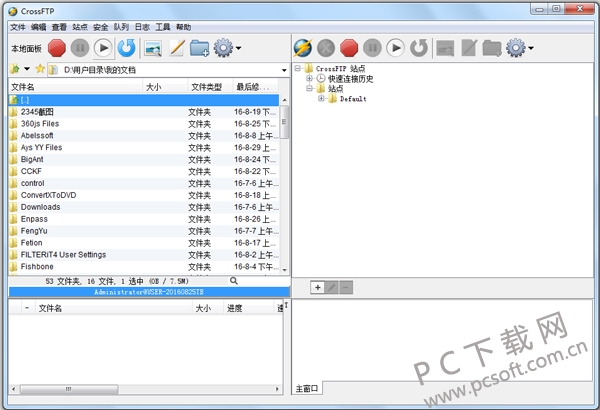Click the play icon in remote toolbar

pyautogui.click(x=395, y=48)
